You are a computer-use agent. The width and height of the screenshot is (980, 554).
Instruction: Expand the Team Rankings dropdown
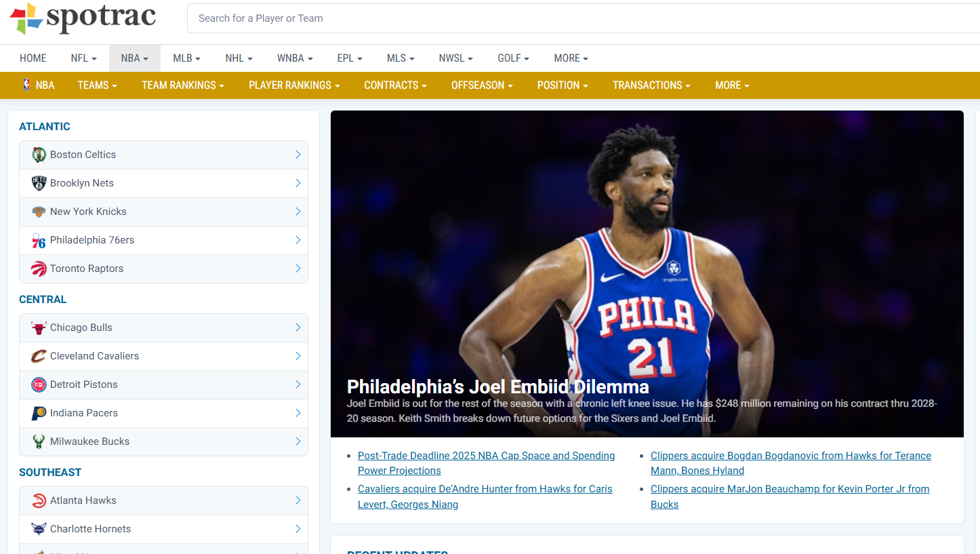pyautogui.click(x=182, y=85)
